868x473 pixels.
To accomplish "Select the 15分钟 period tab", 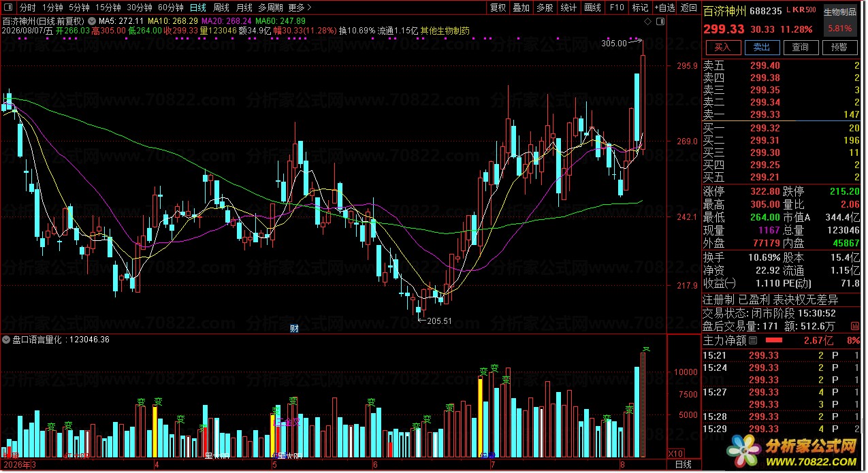I will 108,7.
